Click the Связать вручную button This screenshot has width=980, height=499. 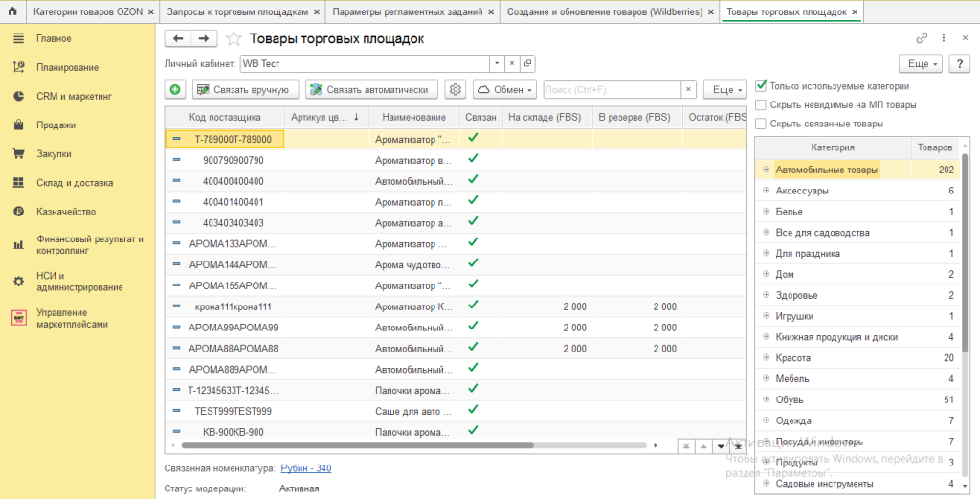pos(245,89)
